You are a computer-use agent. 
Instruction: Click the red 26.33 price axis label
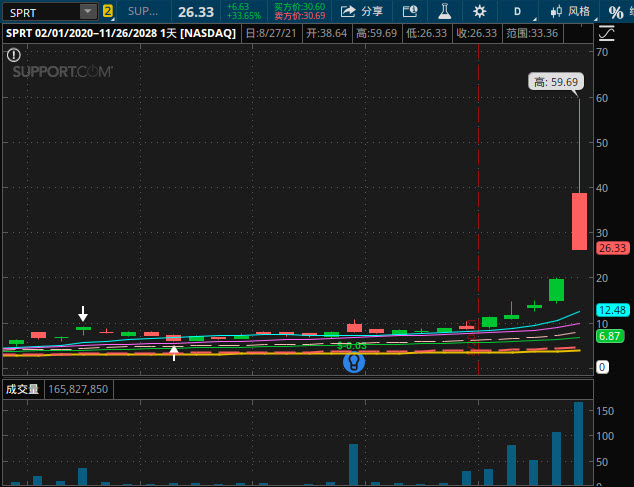tap(613, 248)
